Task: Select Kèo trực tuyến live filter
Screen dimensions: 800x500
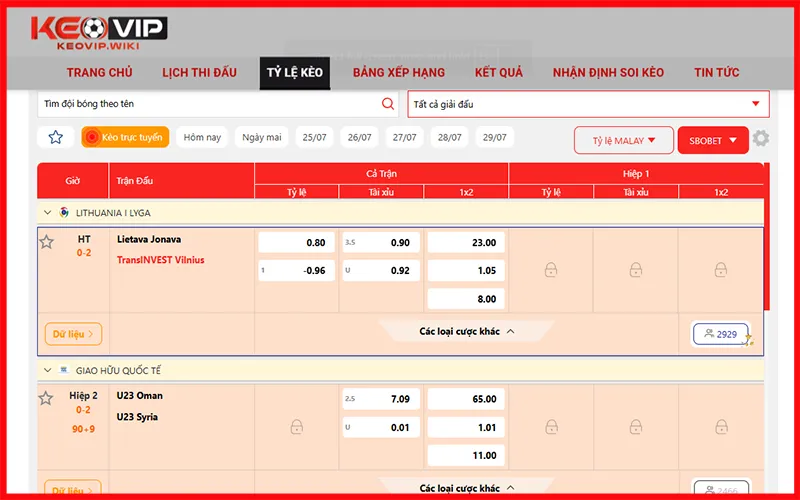Action: pyautogui.click(x=125, y=137)
